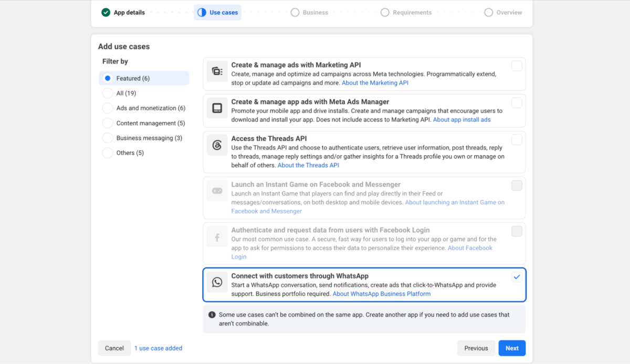Click the WhatsApp logo icon
The image size is (630, 364).
point(217,282)
